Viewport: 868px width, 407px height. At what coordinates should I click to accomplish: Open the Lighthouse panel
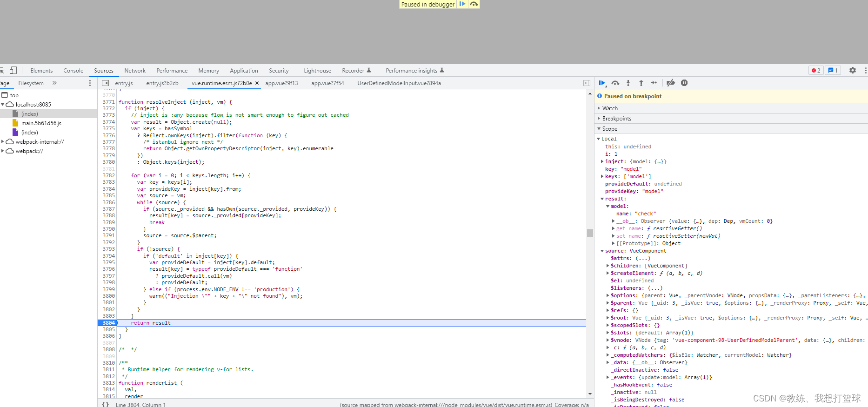point(317,71)
